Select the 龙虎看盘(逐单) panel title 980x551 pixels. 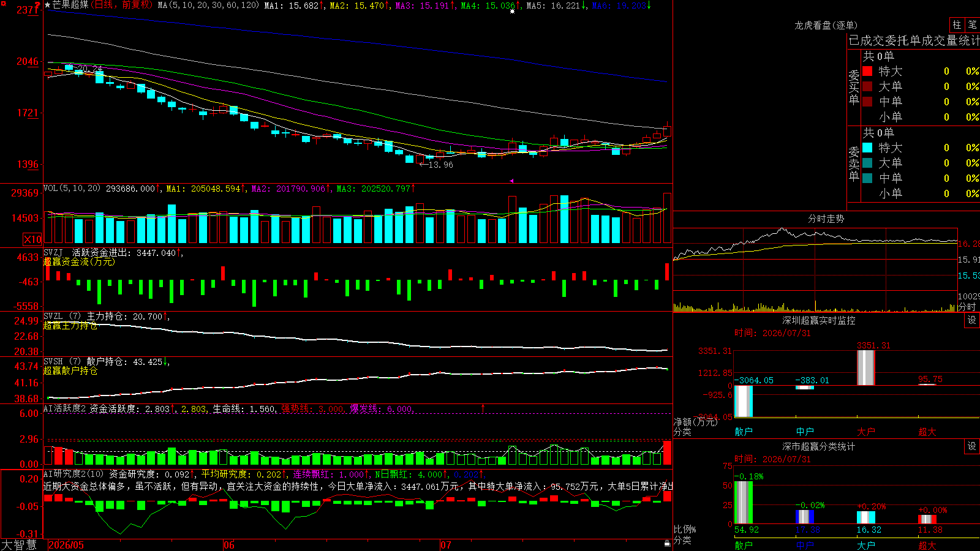(x=826, y=25)
